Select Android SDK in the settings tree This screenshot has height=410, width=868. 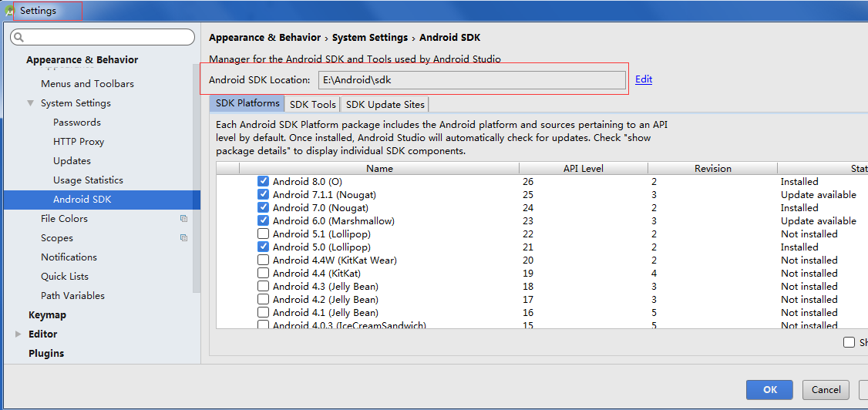coord(102,200)
